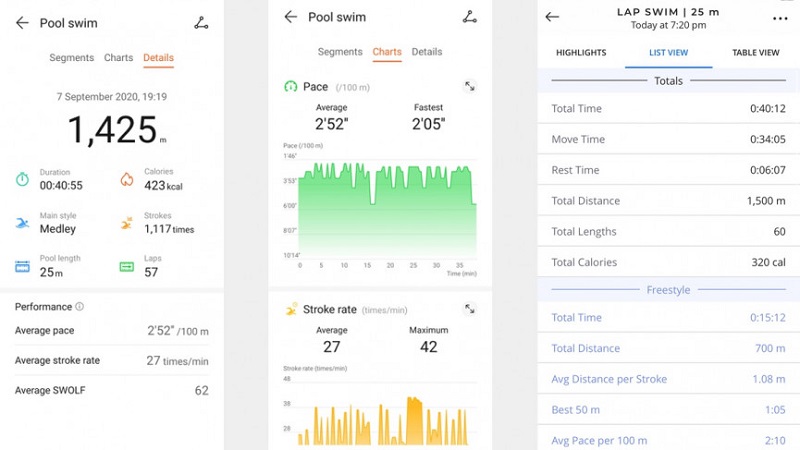Image resolution: width=800 pixels, height=450 pixels.
Task: Tap the Duration value 00:40:55
Action: click(61, 185)
